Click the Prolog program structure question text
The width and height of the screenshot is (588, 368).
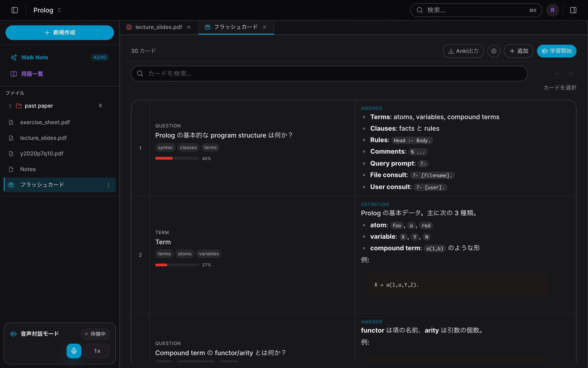[x=224, y=135]
